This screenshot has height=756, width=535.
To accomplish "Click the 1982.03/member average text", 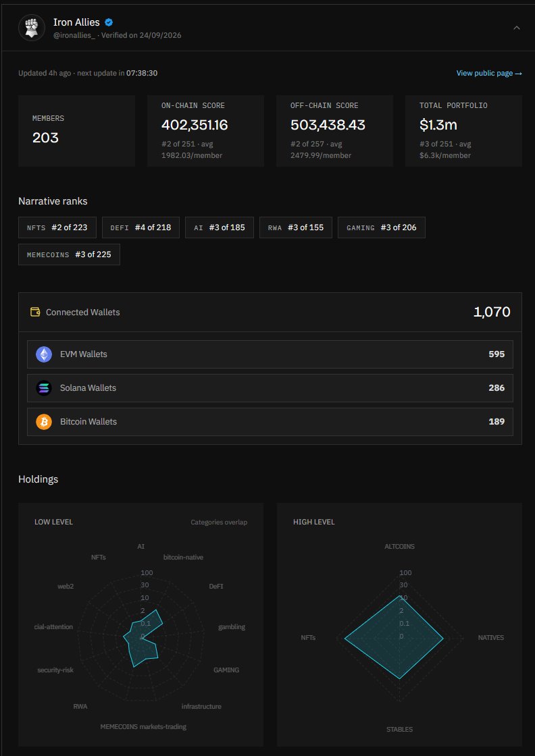I will tap(192, 156).
